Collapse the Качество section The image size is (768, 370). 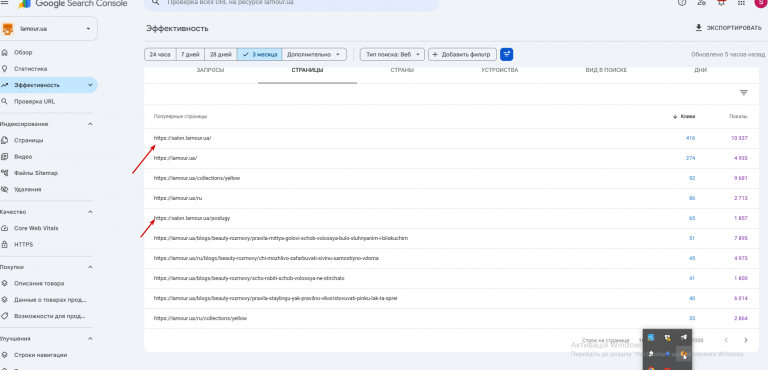tap(90, 212)
